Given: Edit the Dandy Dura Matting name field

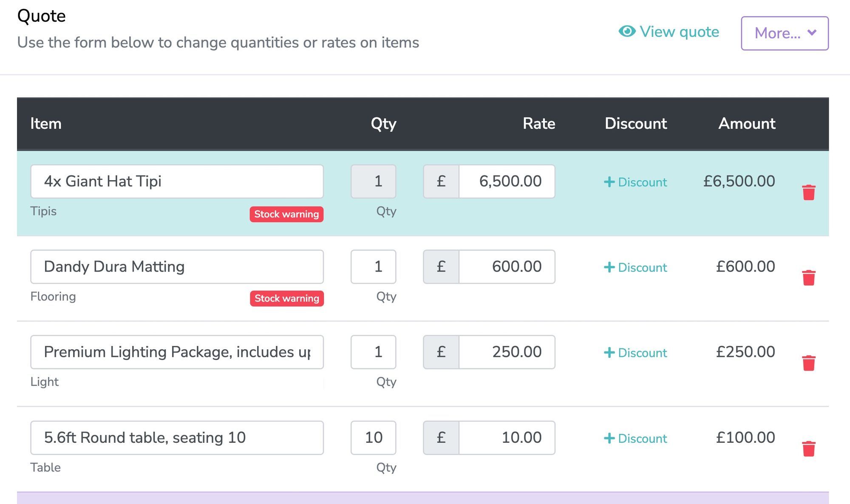Looking at the screenshot, I should tap(177, 267).
